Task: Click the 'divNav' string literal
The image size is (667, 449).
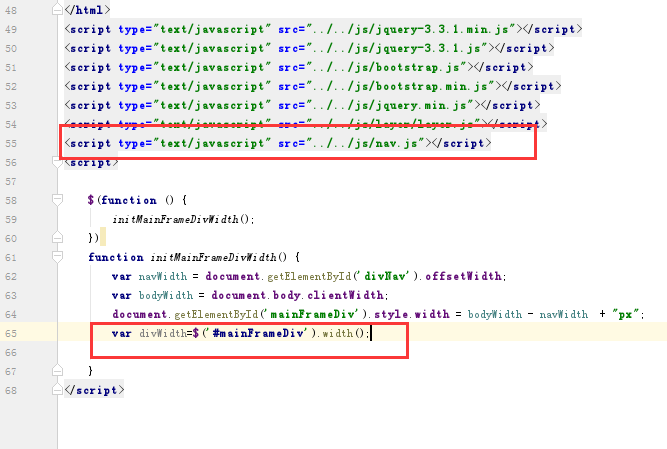Action: point(383,276)
